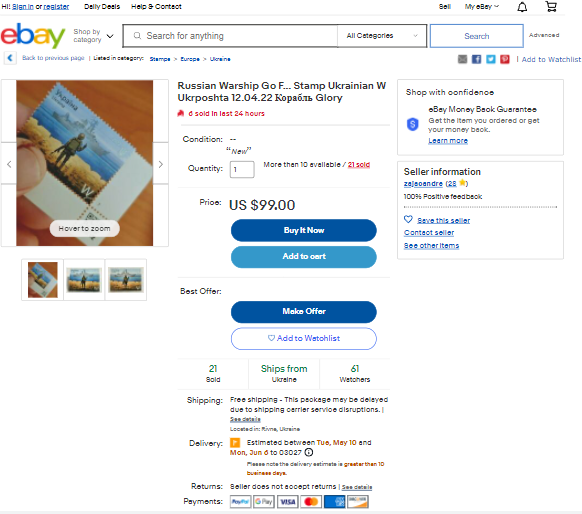
Task: Click the delivery info circle icon
Action: coord(308,452)
